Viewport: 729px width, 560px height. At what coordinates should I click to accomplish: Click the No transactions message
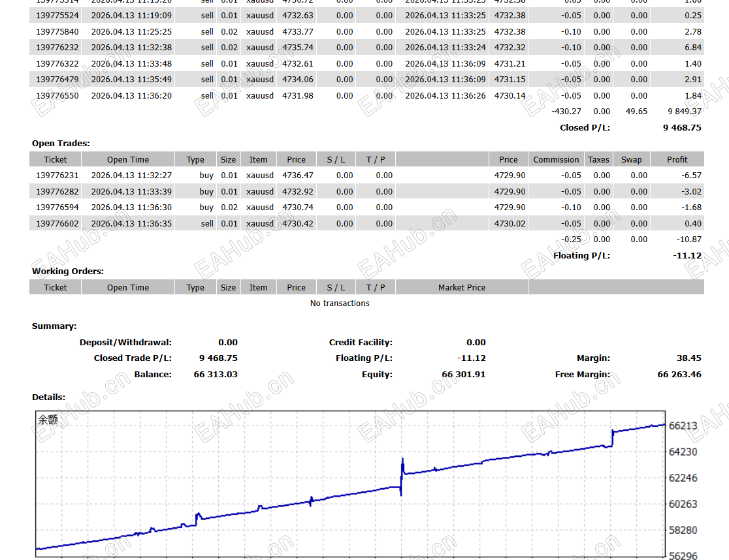(x=340, y=303)
